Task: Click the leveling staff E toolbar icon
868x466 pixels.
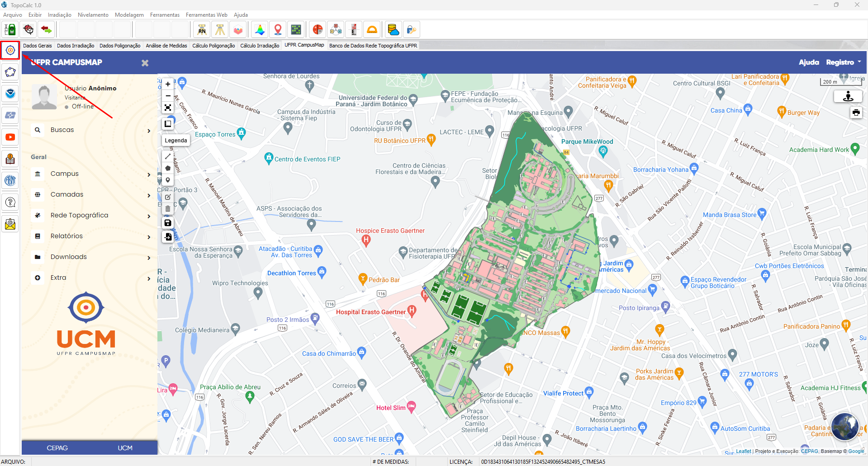Action: coord(354,30)
